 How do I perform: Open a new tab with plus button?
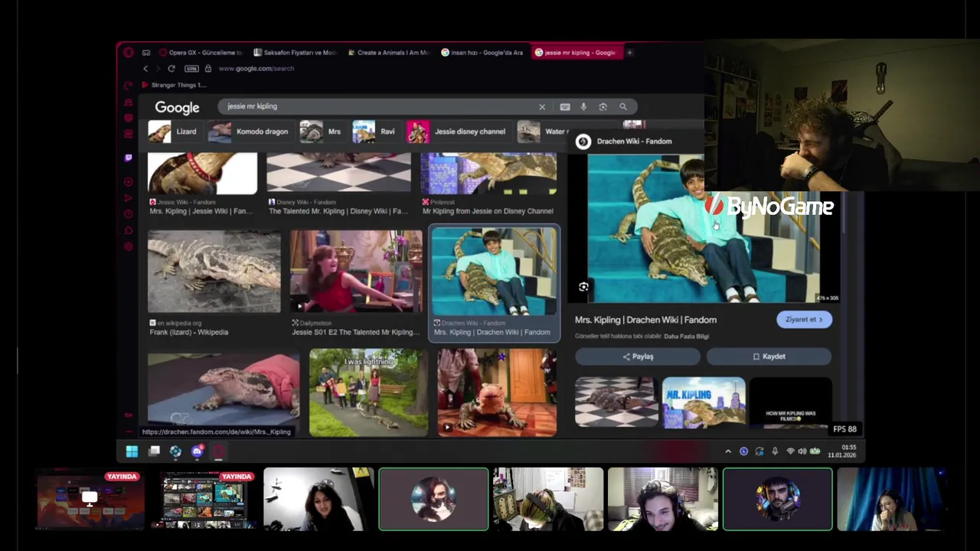click(629, 53)
